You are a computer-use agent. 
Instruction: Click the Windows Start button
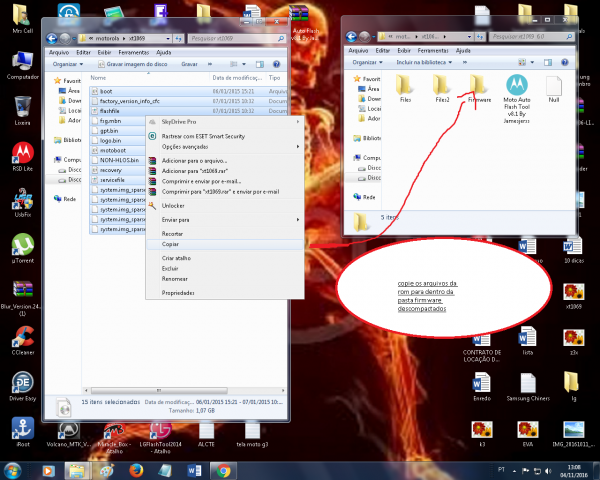point(16,469)
